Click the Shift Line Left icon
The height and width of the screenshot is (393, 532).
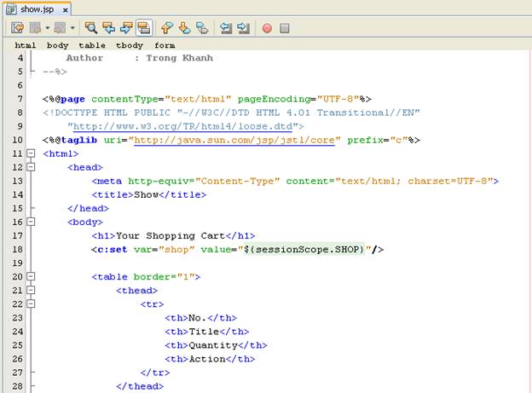226,28
